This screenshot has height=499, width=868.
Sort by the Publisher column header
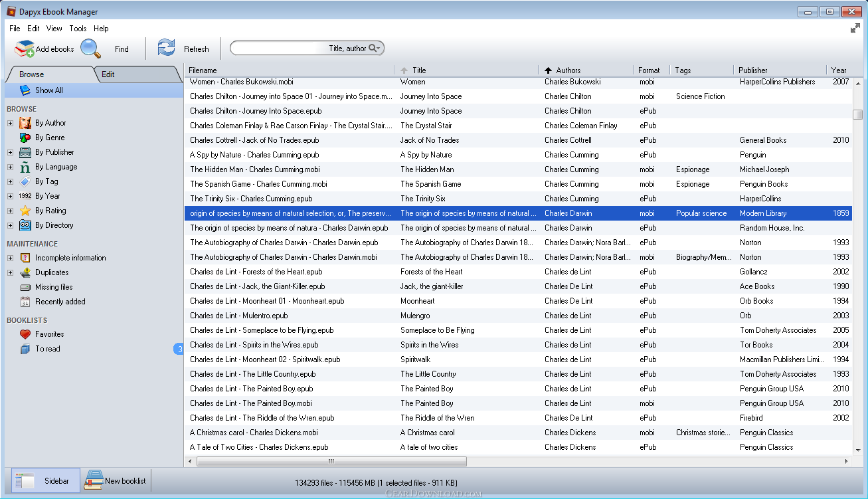(x=780, y=70)
